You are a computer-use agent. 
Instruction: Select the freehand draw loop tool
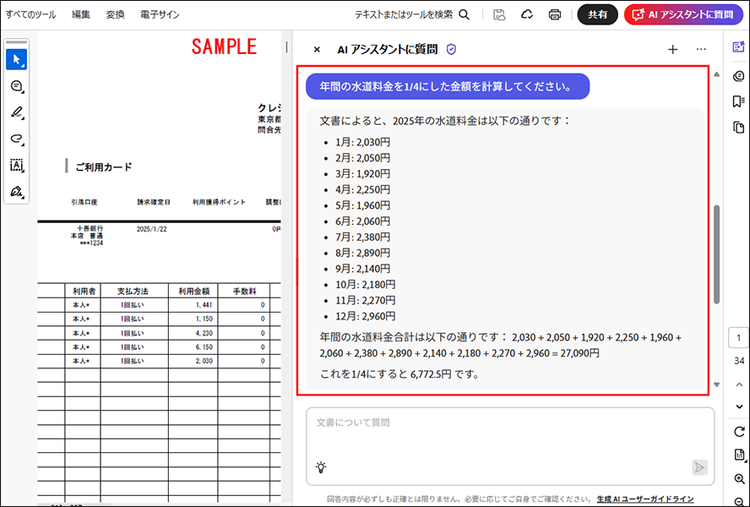pos(16,139)
